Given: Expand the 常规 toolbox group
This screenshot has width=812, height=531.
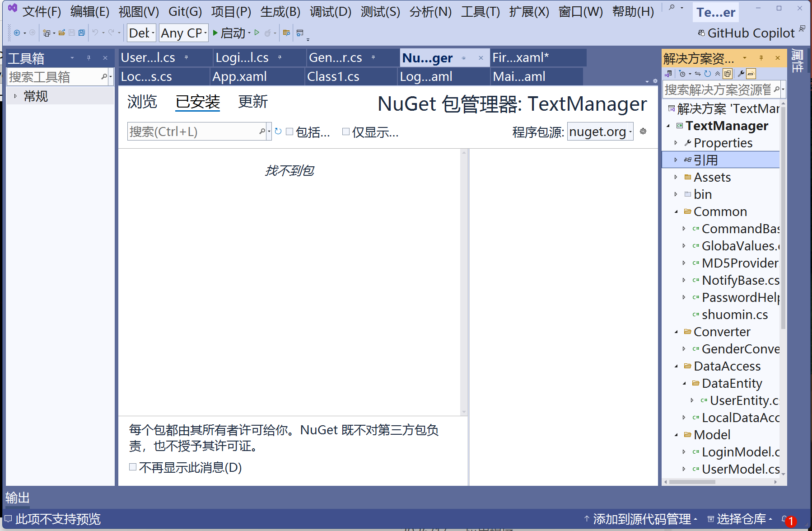Looking at the screenshot, I should tap(15, 96).
